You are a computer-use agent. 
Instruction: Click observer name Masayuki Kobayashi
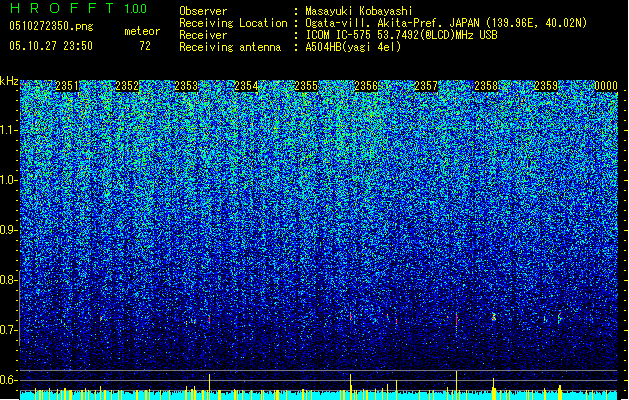[x=359, y=11]
